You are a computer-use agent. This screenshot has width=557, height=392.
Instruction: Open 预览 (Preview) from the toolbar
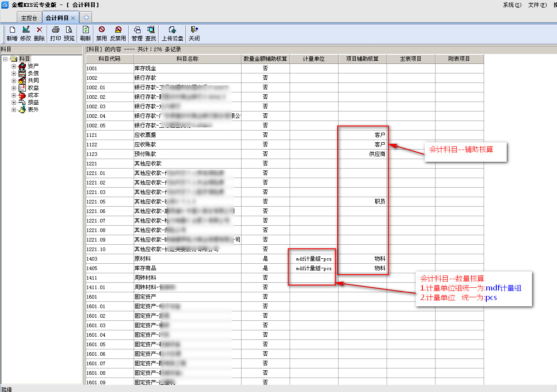click(69, 30)
